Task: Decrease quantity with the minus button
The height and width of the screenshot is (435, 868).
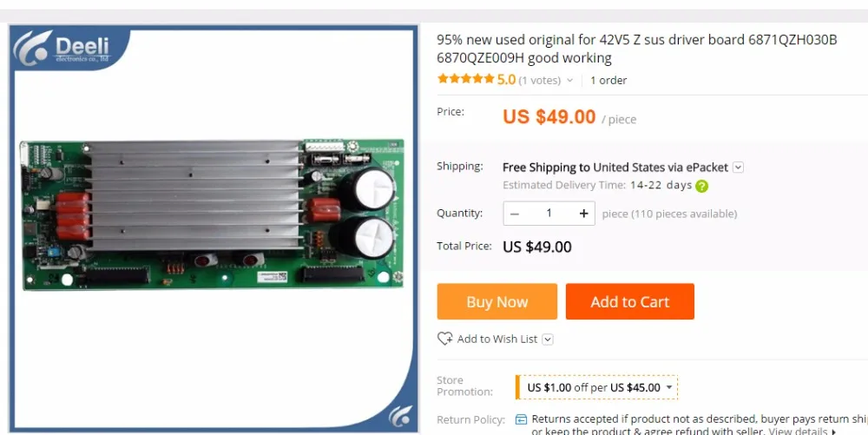Action: click(515, 214)
